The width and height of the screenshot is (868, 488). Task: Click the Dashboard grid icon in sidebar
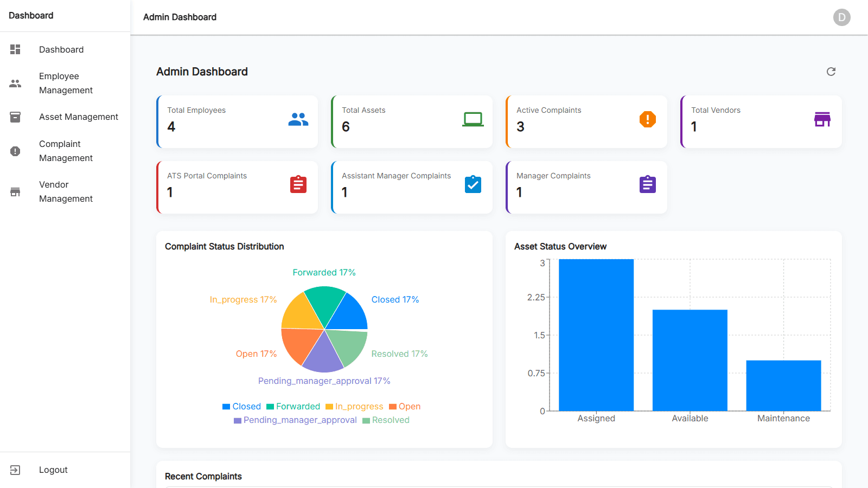15,49
